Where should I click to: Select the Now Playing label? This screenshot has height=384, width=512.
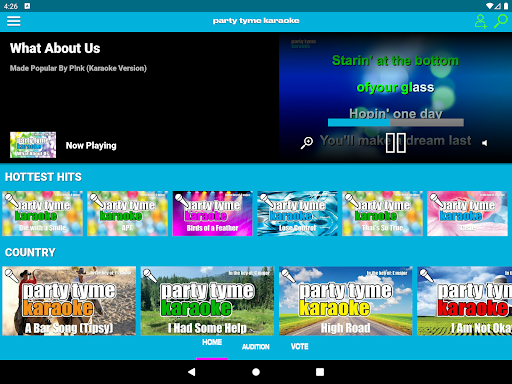tap(91, 146)
